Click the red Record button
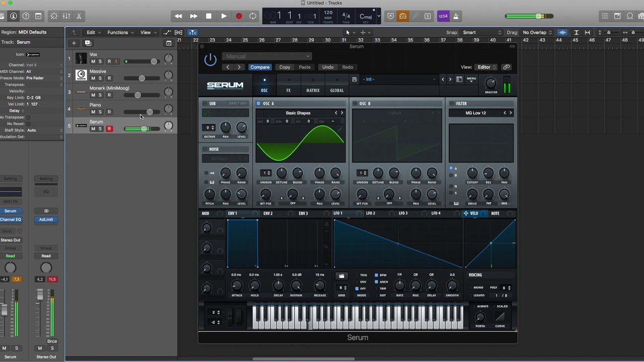Viewport: 644px width, 362px height. pyautogui.click(x=239, y=16)
